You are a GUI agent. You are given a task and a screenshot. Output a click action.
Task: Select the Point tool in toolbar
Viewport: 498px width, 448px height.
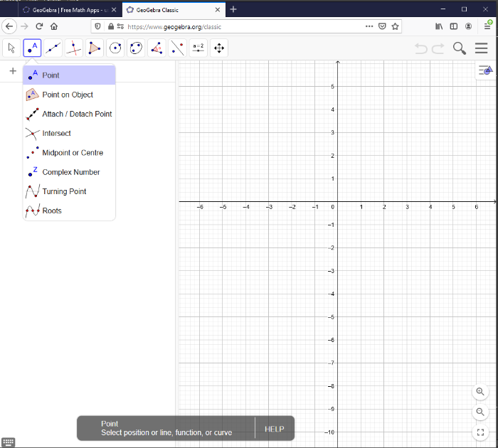(x=32, y=48)
